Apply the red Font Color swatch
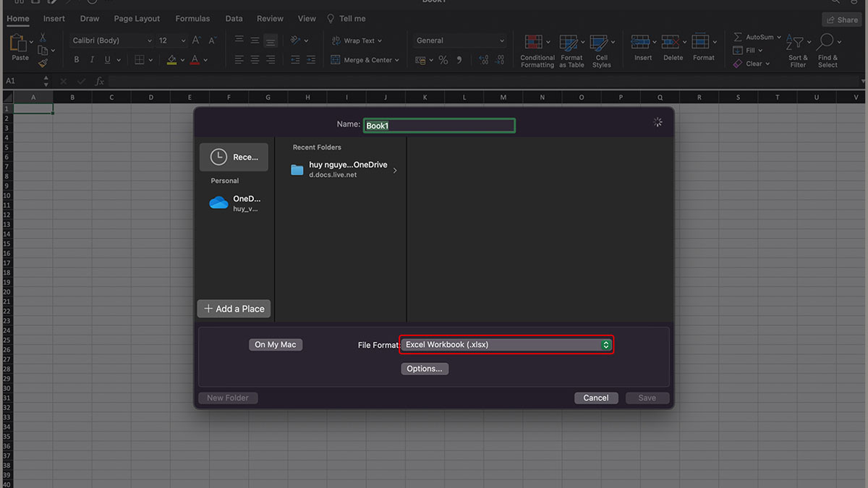 195,60
